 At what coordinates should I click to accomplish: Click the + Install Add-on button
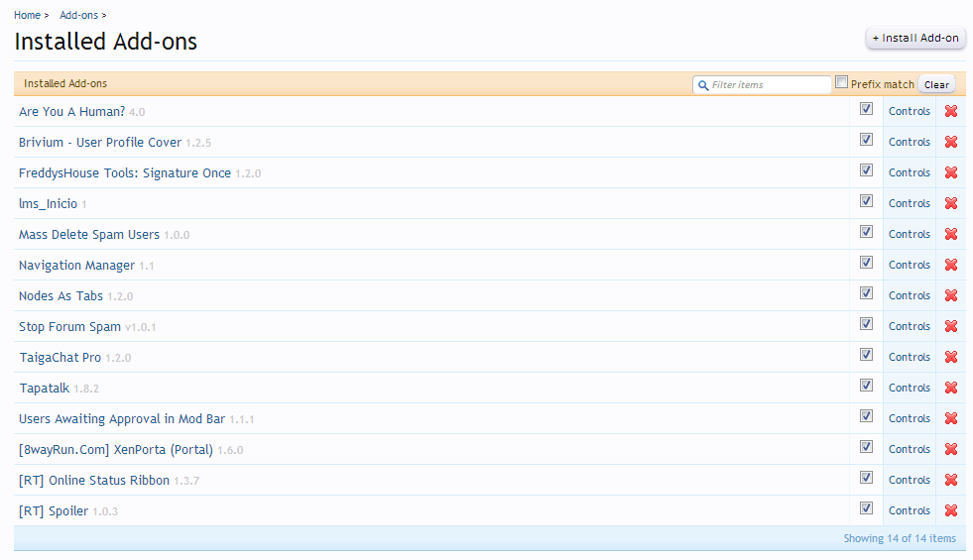(915, 38)
